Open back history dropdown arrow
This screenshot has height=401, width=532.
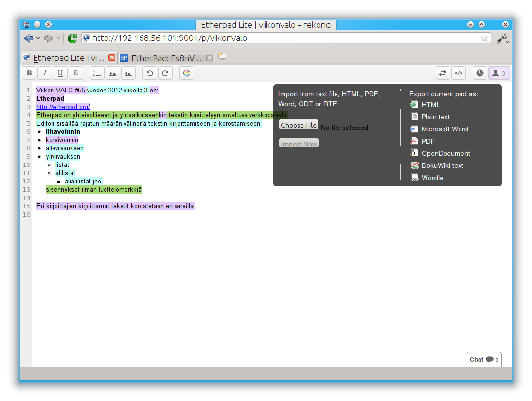pyautogui.click(x=38, y=38)
